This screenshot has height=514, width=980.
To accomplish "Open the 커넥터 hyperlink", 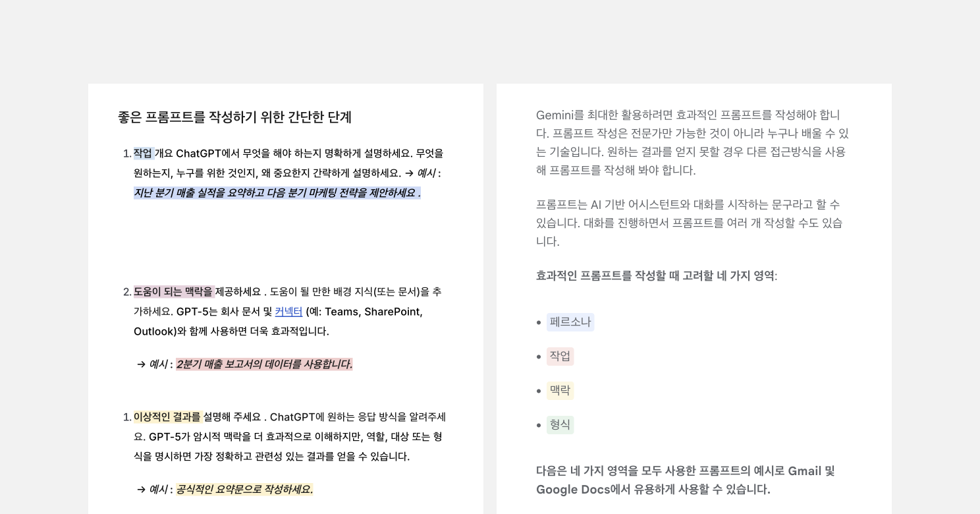I will tap(288, 312).
